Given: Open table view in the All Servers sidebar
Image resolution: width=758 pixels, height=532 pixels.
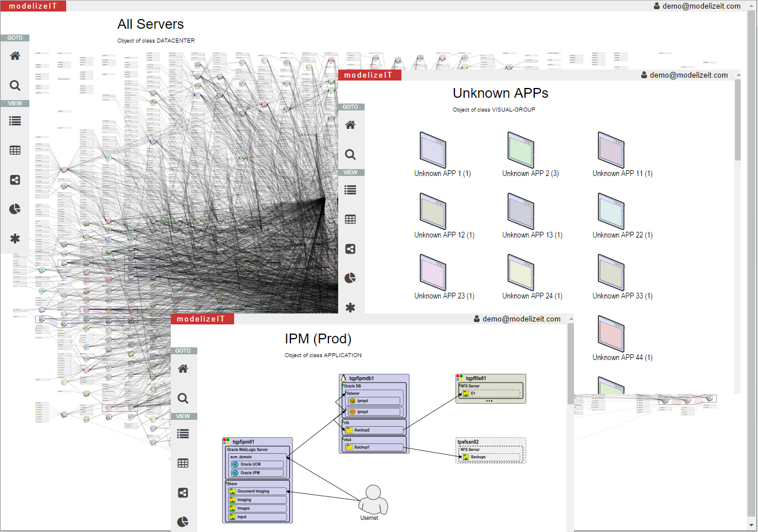Looking at the screenshot, I should (x=15, y=150).
